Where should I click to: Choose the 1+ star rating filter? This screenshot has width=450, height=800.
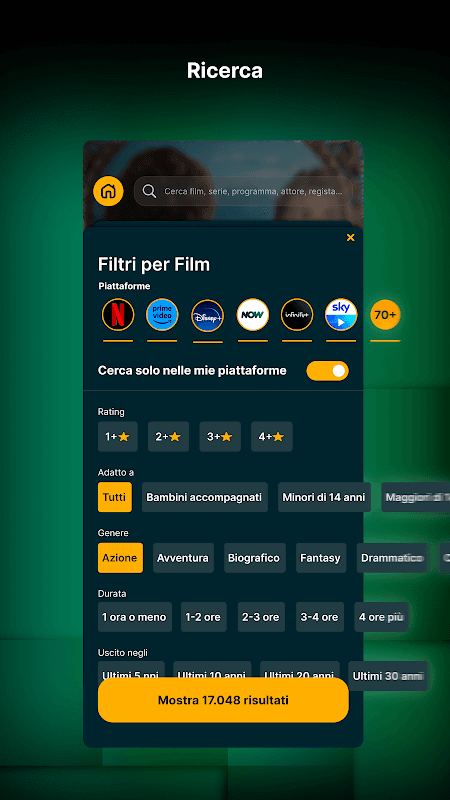[x=118, y=437]
